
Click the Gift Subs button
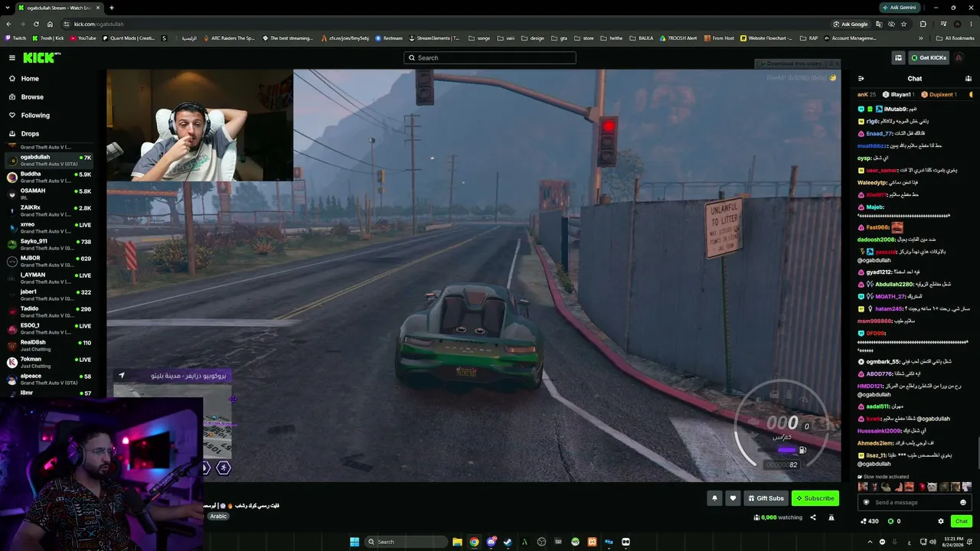tap(766, 498)
